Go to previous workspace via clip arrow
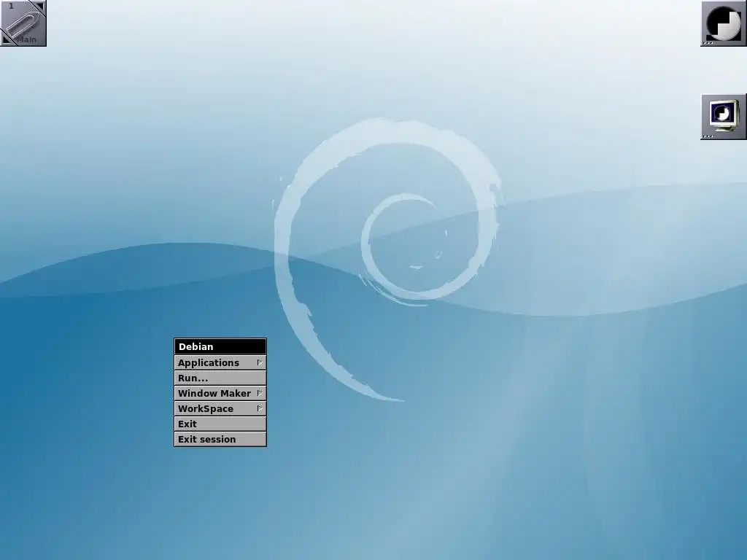The width and height of the screenshot is (747, 560). (6, 40)
